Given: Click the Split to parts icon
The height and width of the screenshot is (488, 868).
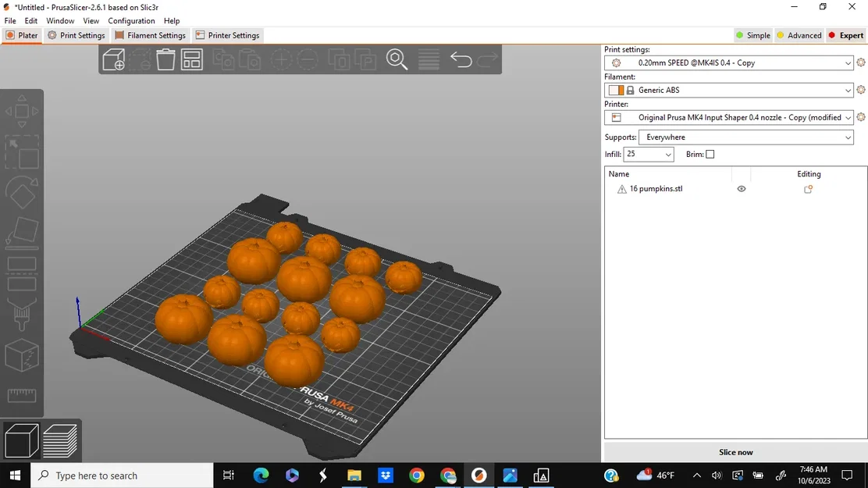Looking at the screenshot, I should tap(365, 59).
